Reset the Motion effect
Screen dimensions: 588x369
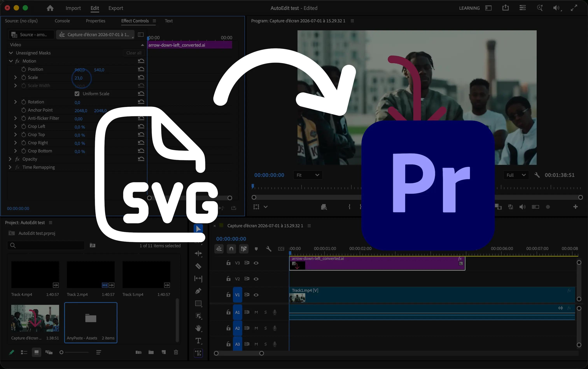point(141,61)
